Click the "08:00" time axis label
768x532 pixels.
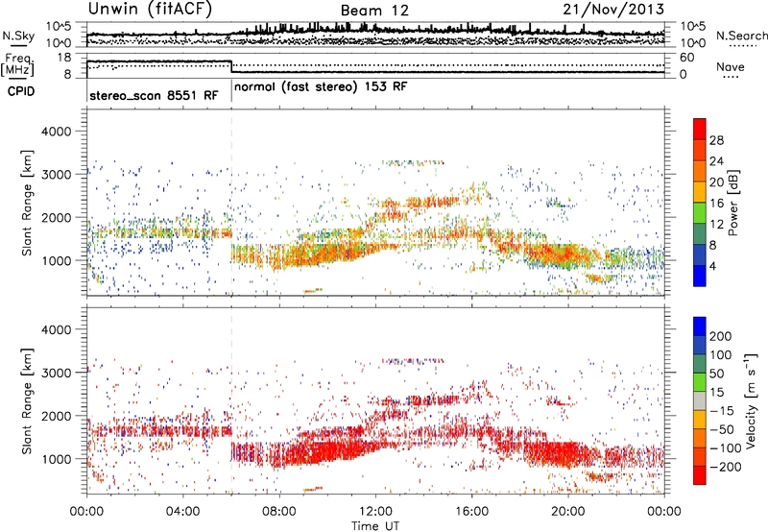tap(279, 512)
